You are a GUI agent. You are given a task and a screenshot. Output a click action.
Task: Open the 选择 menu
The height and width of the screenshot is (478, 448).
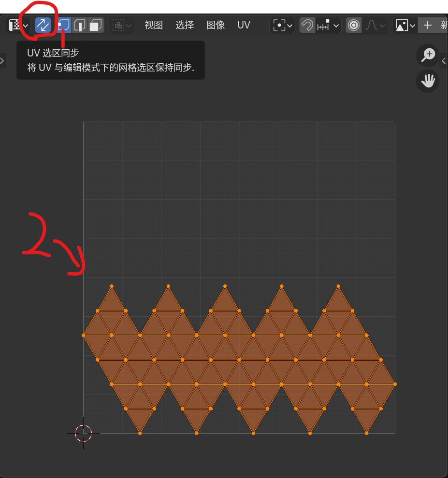pos(185,25)
